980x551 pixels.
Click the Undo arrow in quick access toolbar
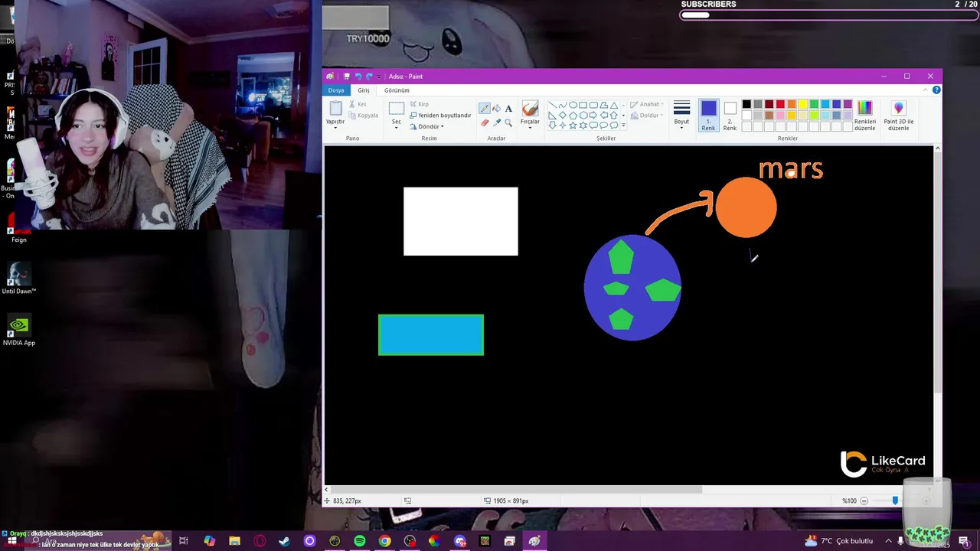pos(358,77)
